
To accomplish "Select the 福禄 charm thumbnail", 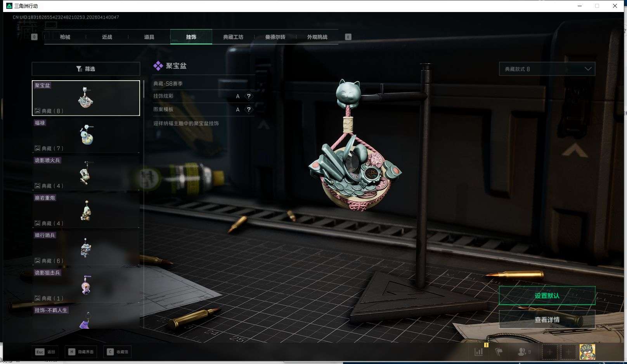I will pos(86,135).
